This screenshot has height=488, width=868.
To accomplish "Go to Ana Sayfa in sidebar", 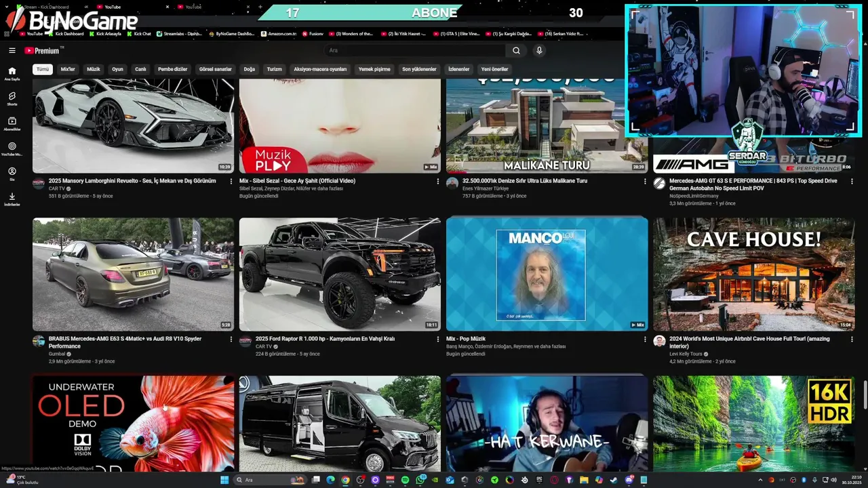I will 12,73.
